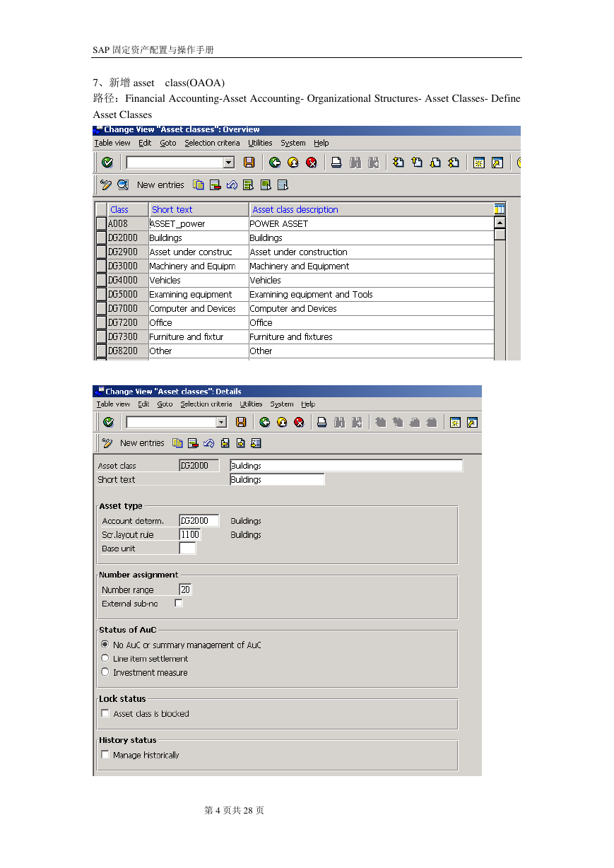
Task: Open System menu in Details window
Action: click(282, 404)
